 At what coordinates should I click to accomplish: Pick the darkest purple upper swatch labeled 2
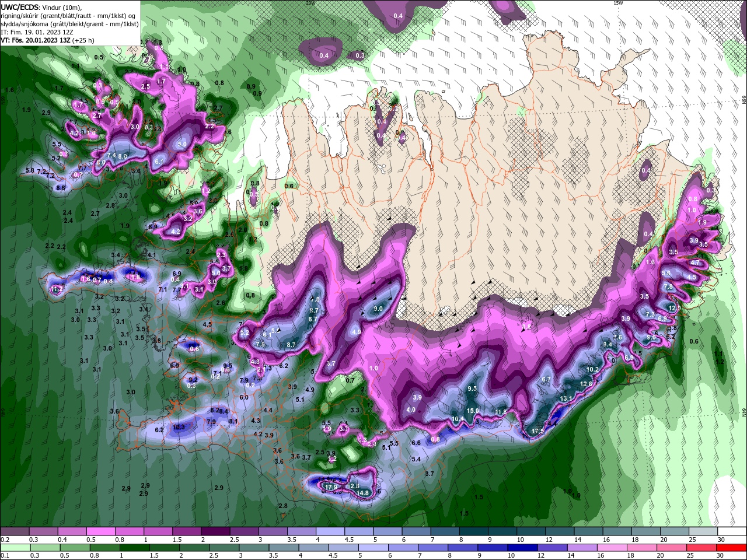[215, 531]
